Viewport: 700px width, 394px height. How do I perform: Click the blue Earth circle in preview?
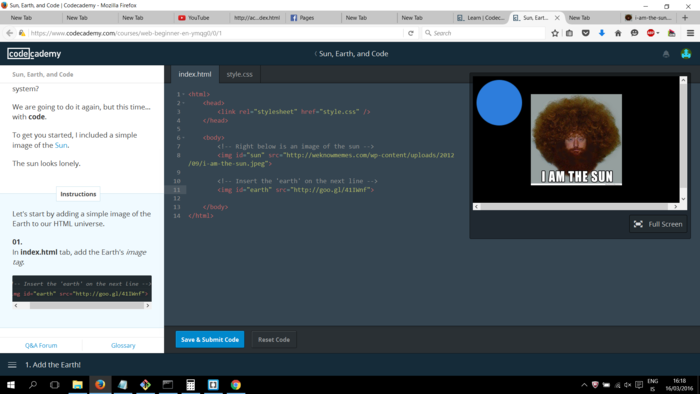click(499, 103)
